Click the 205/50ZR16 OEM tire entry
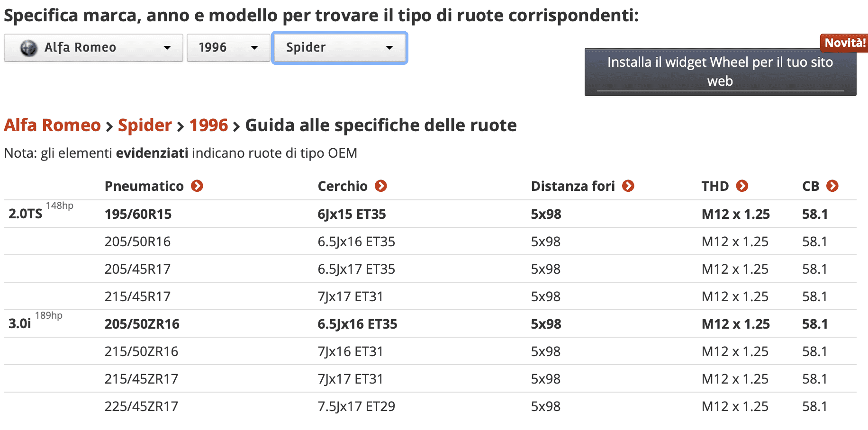This screenshot has width=868, height=430. click(x=142, y=324)
